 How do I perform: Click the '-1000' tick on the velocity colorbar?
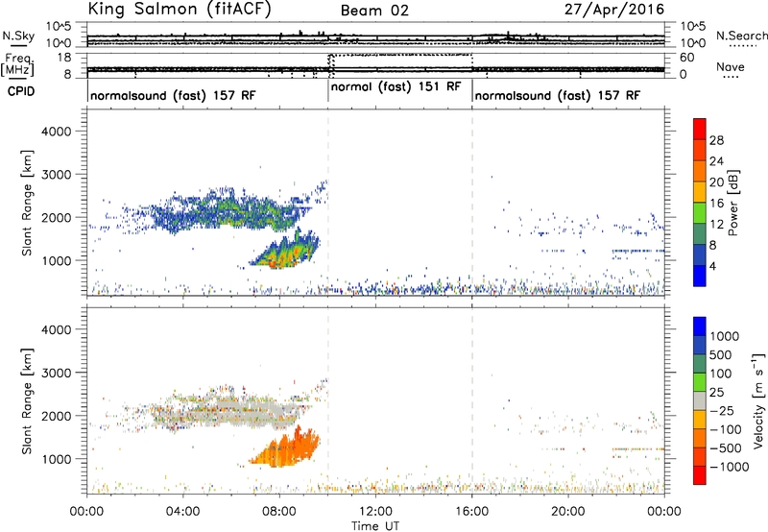pos(729,467)
